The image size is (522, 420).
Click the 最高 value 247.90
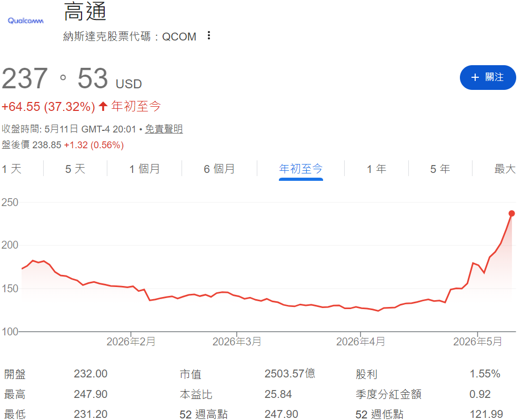(x=91, y=394)
